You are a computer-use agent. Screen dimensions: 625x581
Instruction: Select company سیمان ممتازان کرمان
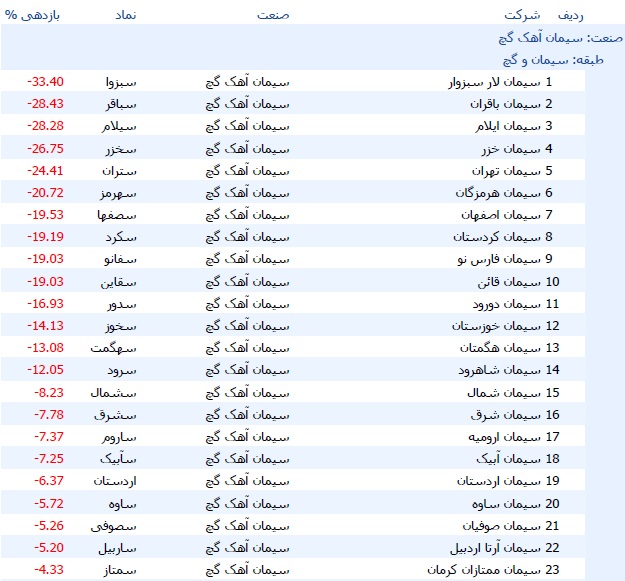[x=484, y=570]
